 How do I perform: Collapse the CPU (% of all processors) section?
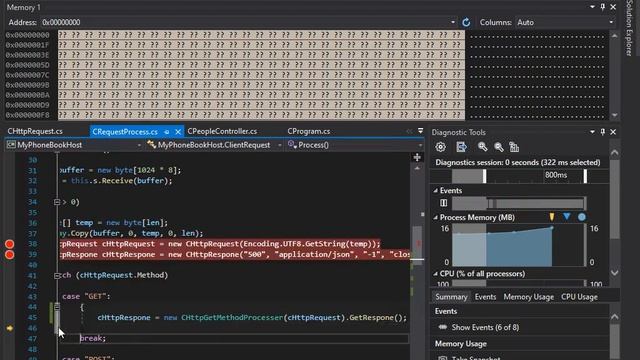click(x=436, y=274)
